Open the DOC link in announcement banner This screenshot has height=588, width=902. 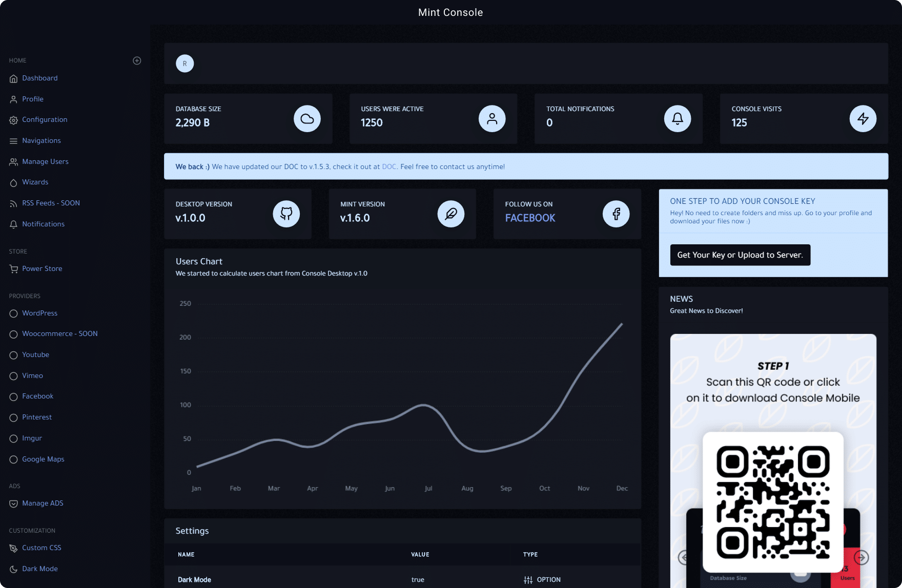pyautogui.click(x=389, y=167)
